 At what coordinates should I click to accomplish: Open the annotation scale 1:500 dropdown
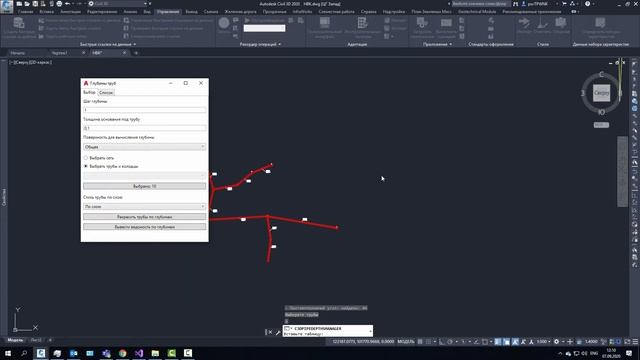click(543, 342)
